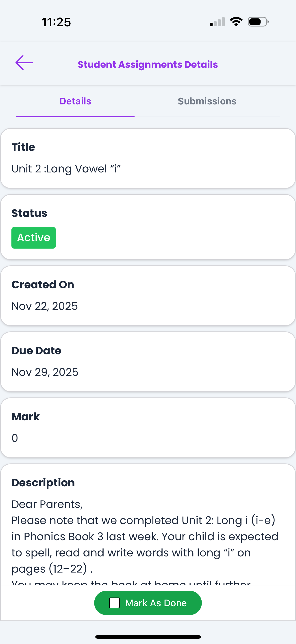Viewport: 296px width, 644px height.
Task: Tap the Nov 22, 2025 created date
Action: (45, 306)
